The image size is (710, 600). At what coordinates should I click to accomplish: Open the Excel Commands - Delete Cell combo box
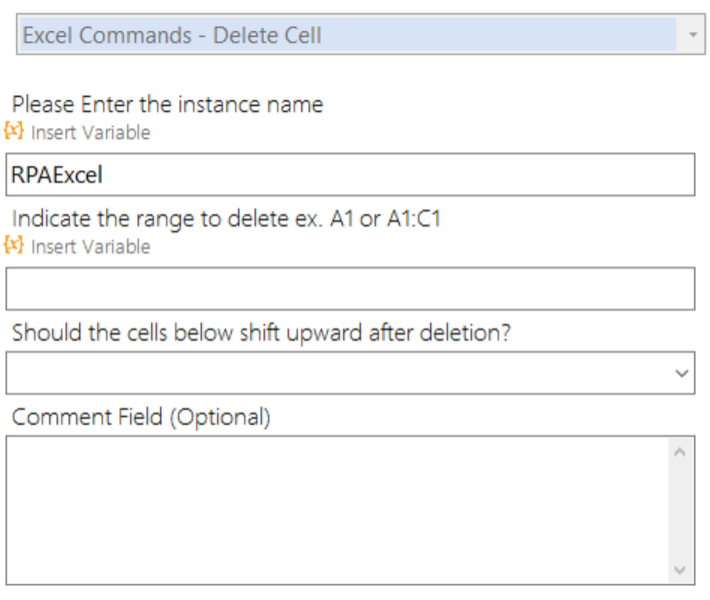[x=360, y=34]
